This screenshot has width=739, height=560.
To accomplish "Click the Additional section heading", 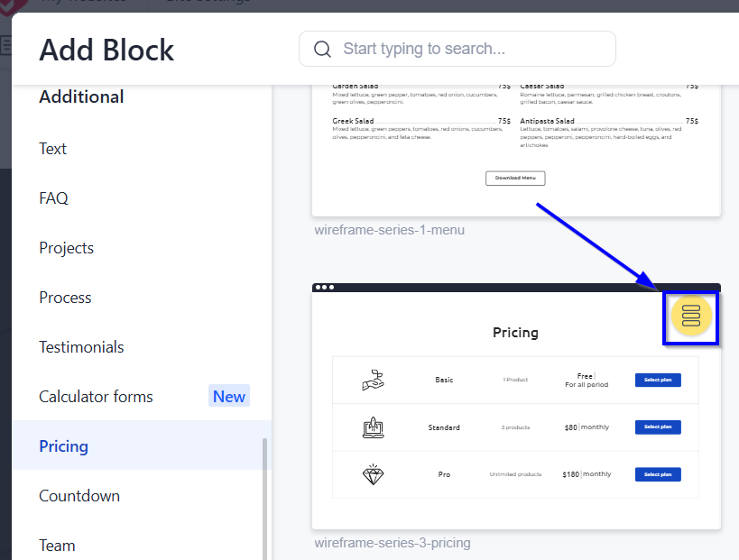I will [81, 97].
